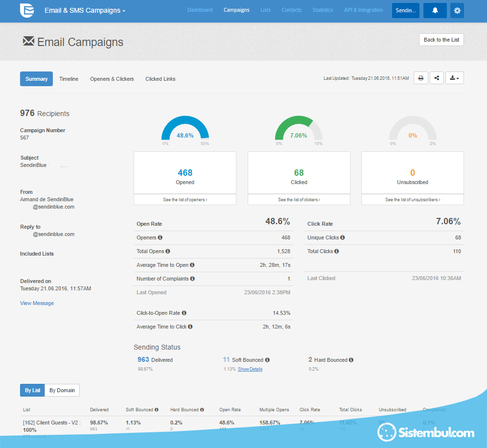The height and width of the screenshot is (448, 487).
Task: Click the 2h, 28m, 17s value
Action: click(x=275, y=265)
